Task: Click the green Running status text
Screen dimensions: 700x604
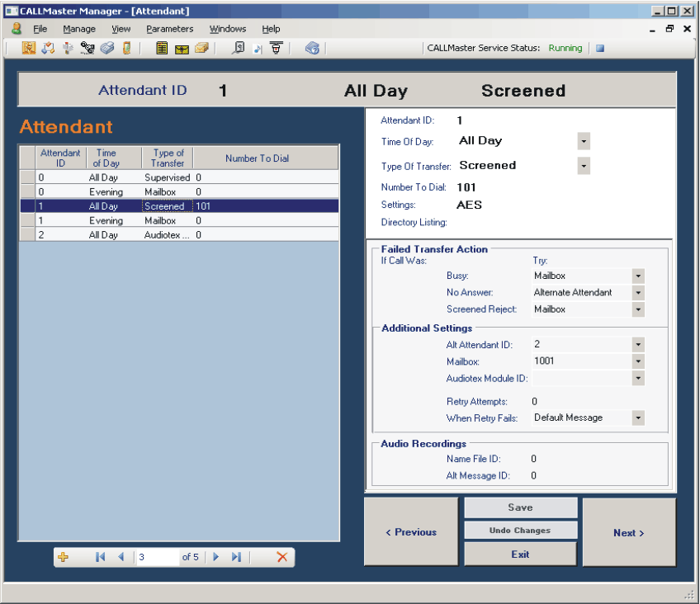Action: tap(565, 48)
